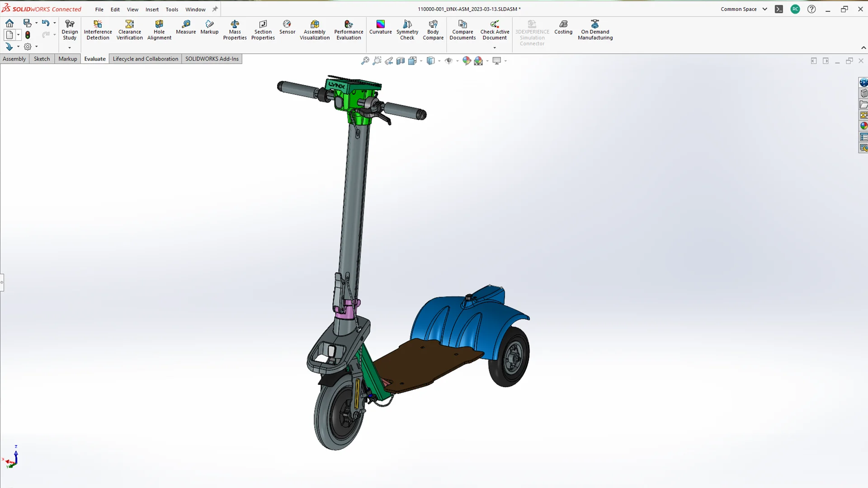Click the Zoom to Fit icon
This screenshot has width=868, height=488.
point(365,61)
